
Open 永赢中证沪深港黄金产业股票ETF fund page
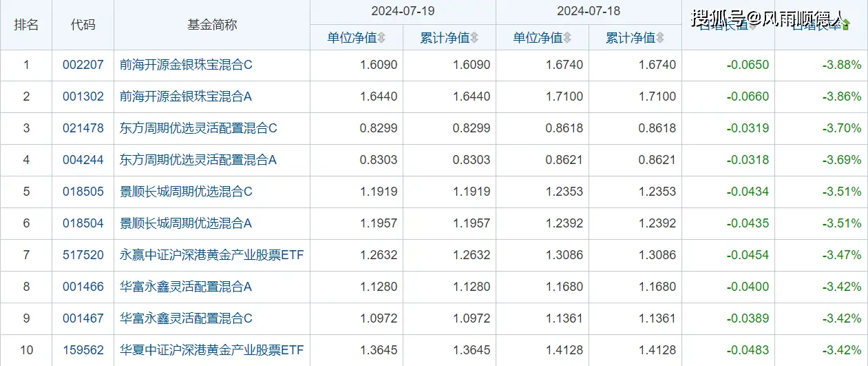tap(212, 255)
